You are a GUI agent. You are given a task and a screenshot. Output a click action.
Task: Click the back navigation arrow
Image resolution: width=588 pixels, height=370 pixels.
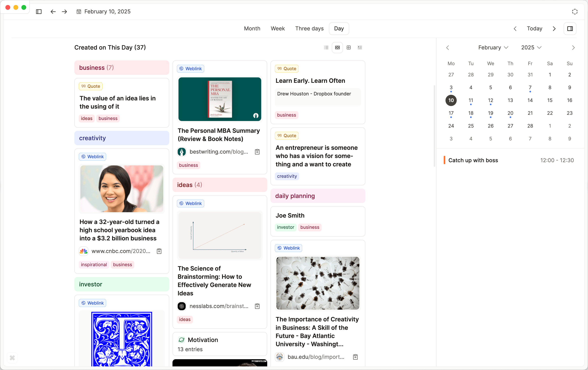[53, 11]
